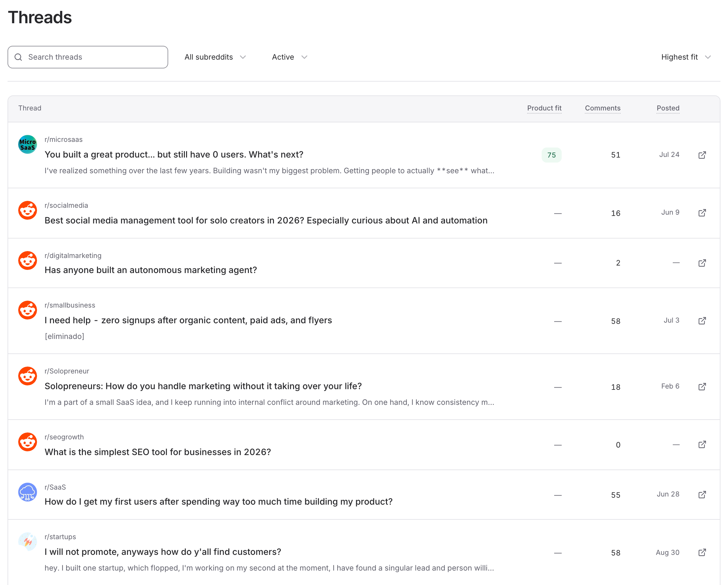
Task: Click the MicroSaaS subreddit avatar
Action: click(27, 144)
